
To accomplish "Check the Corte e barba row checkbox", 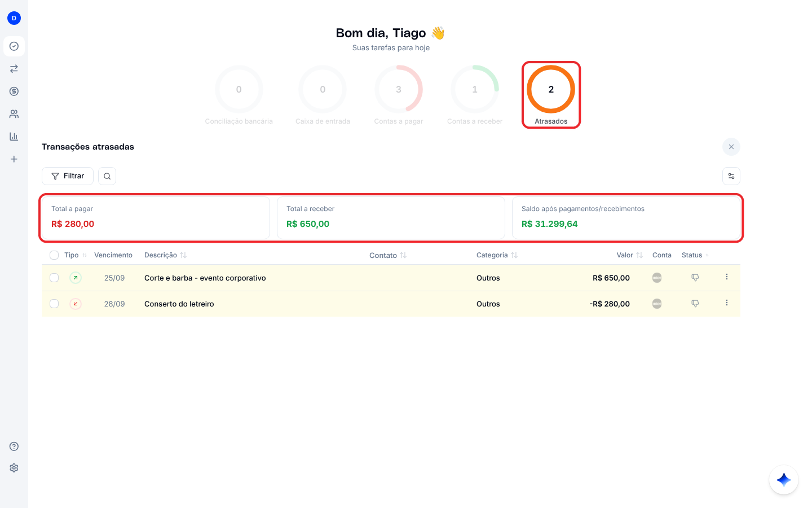I will pos(54,278).
